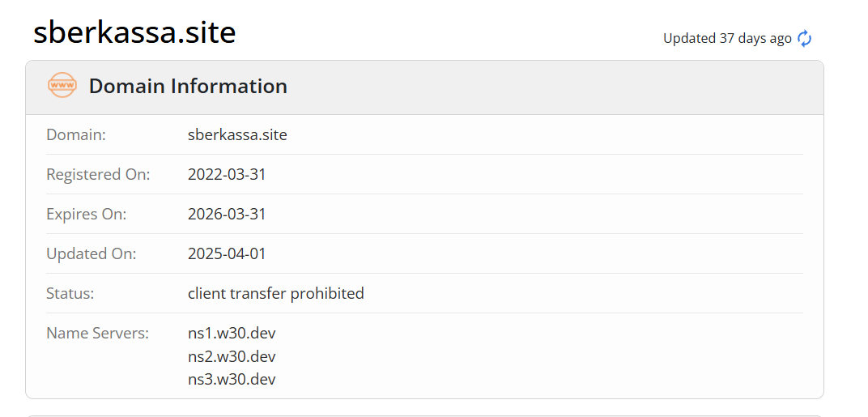Image resolution: width=868 pixels, height=417 pixels.
Task: Click the empty area of the Domain Information header bar
Action: point(551,87)
